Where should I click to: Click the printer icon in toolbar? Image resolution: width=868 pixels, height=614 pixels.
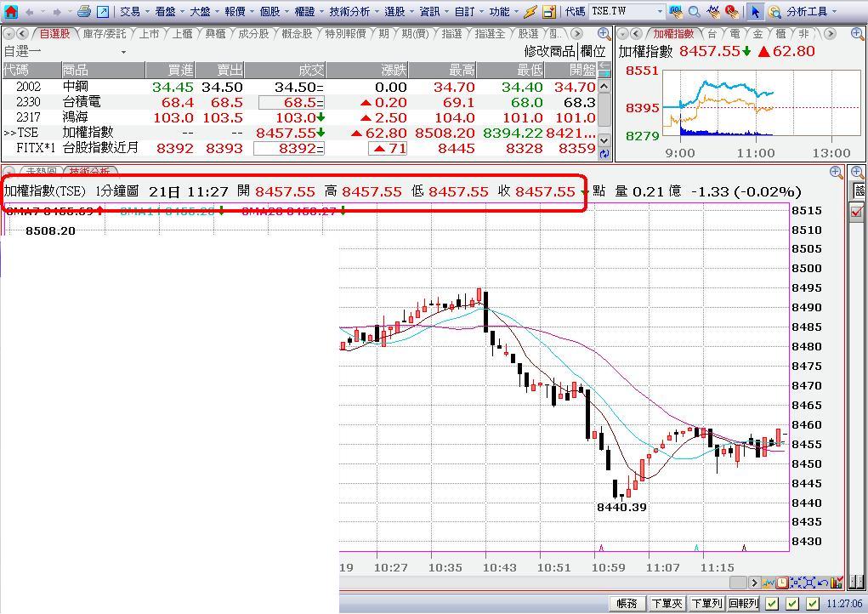[x=84, y=11]
